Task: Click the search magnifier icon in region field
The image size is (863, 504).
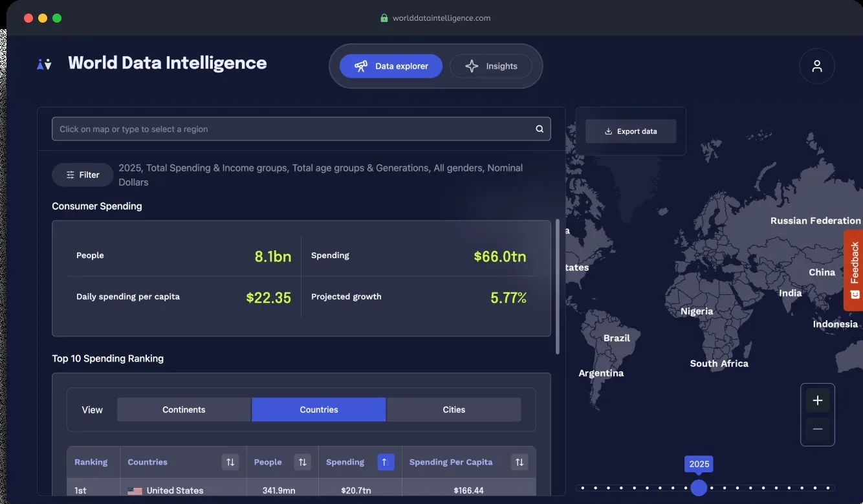Action: click(x=540, y=129)
